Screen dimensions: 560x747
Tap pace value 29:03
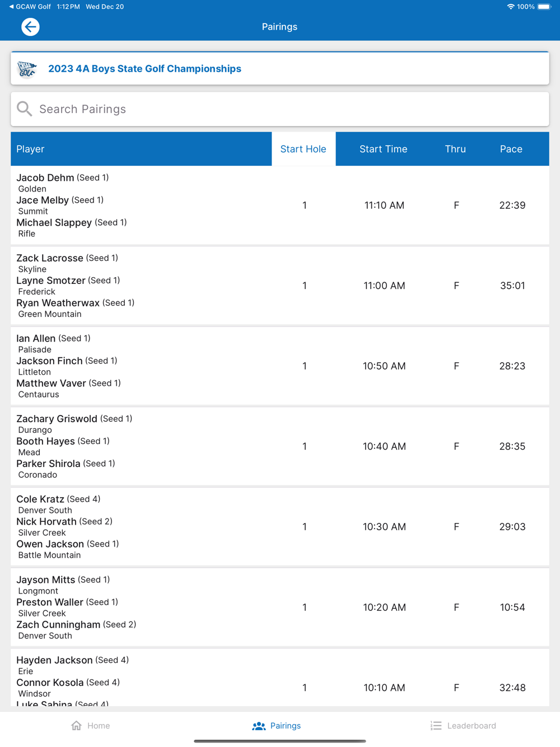(512, 527)
